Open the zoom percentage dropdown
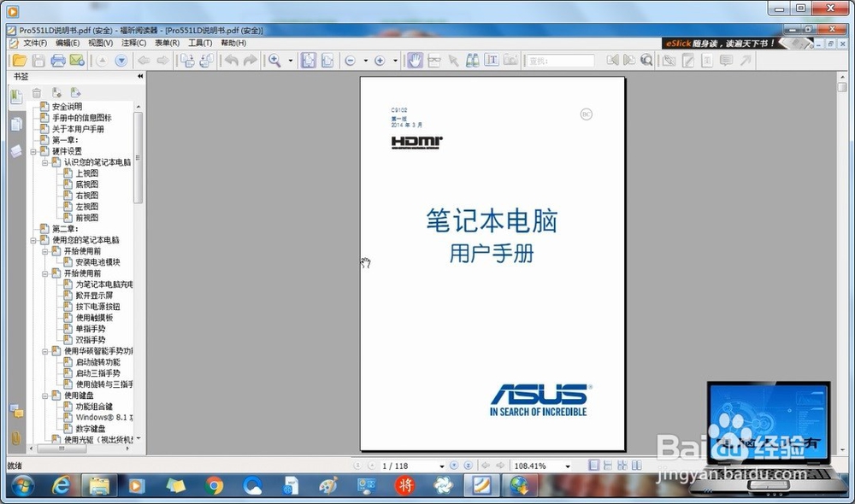This screenshot has height=504, width=855. pos(568,466)
